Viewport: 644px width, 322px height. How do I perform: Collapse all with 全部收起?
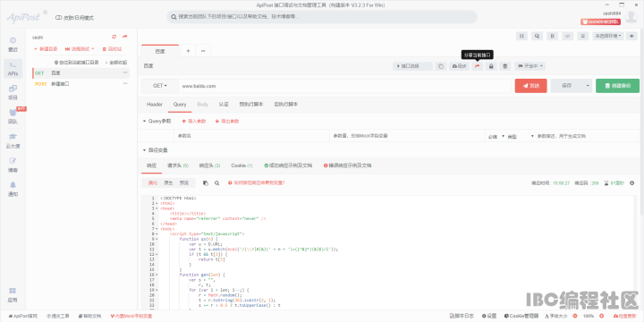(x=116, y=63)
